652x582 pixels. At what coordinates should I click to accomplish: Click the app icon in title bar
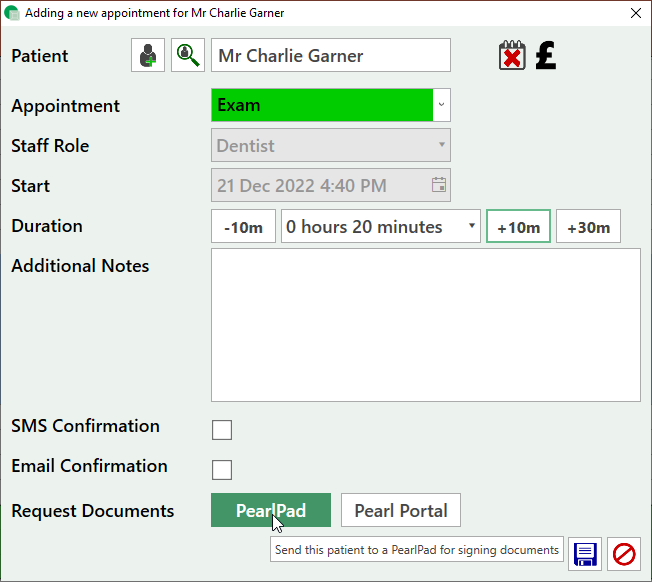coord(12,13)
